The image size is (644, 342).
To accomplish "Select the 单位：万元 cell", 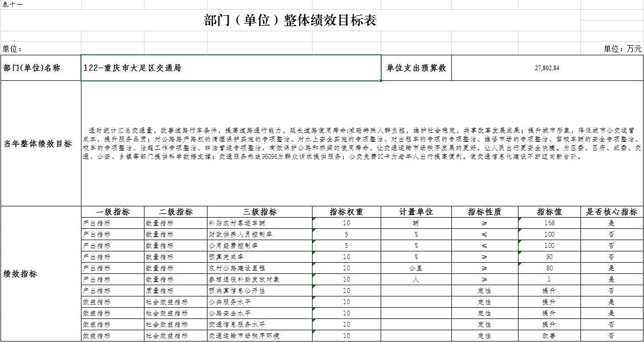I will pyautogui.click(x=622, y=49).
